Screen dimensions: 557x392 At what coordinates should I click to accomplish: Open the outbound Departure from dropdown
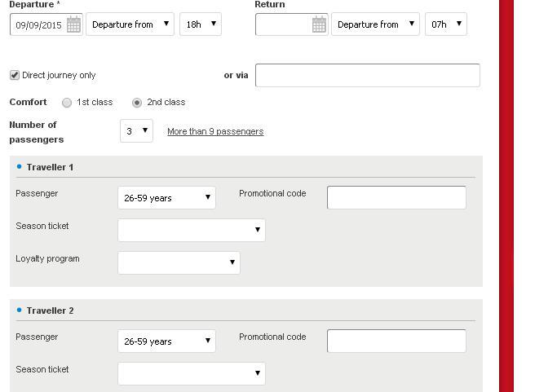(130, 24)
